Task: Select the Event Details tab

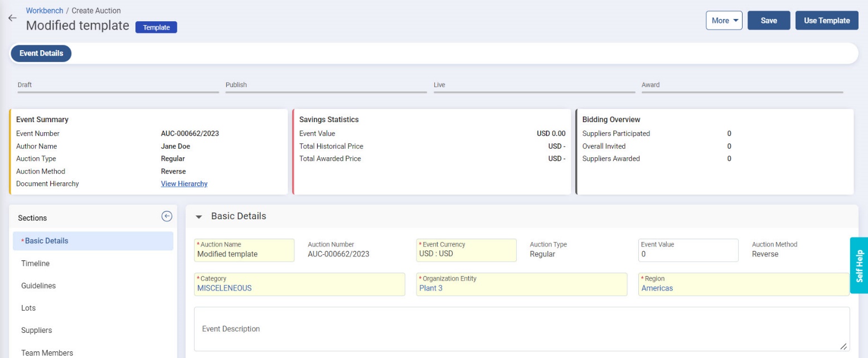Action: click(41, 54)
